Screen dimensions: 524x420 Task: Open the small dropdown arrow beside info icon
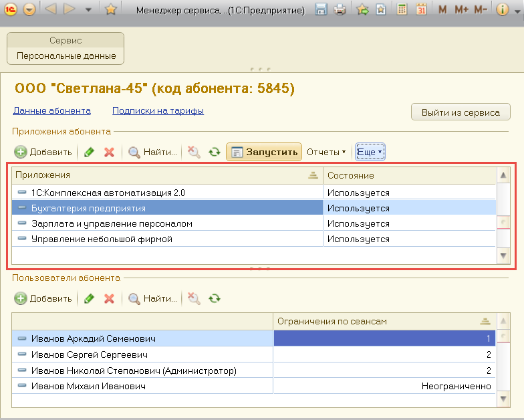point(517,12)
